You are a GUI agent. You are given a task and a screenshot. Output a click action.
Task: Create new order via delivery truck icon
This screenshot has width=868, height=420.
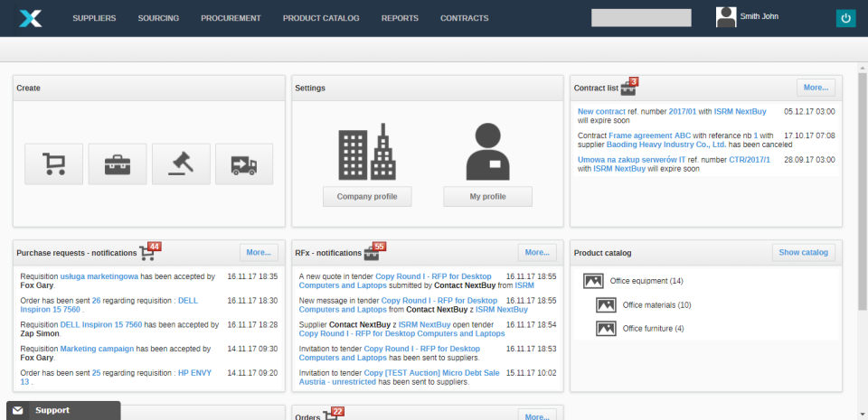244,164
